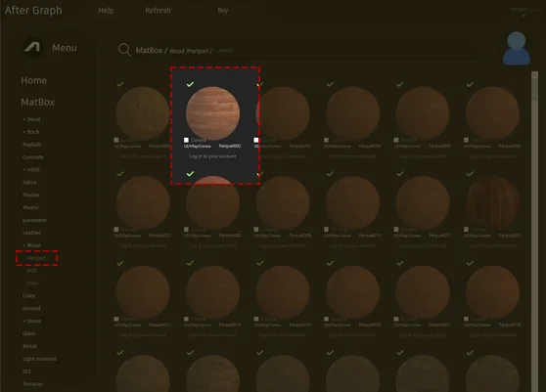
Task: Click the checkmark above Parquet010 sphere
Action: click(330, 174)
